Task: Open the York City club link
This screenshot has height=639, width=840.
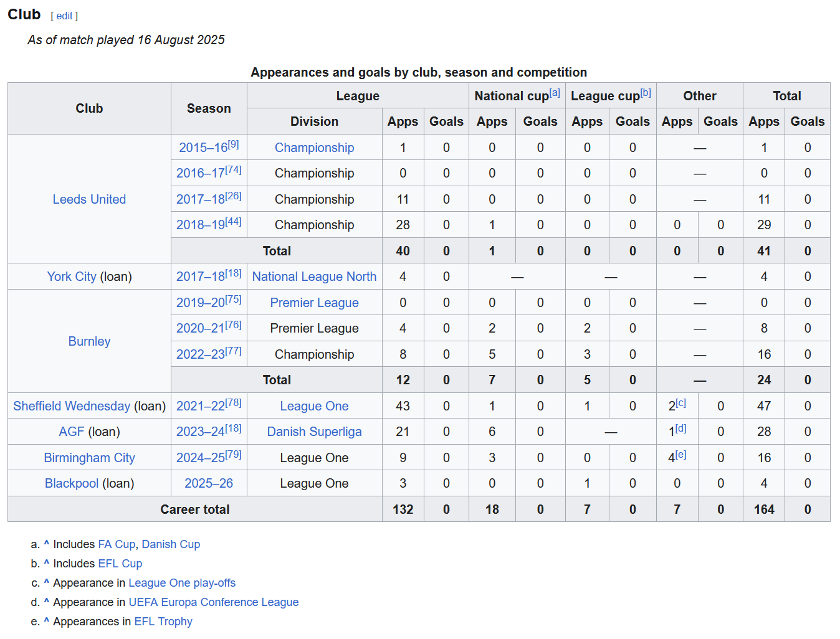Action: pyautogui.click(x=72, y=277)
